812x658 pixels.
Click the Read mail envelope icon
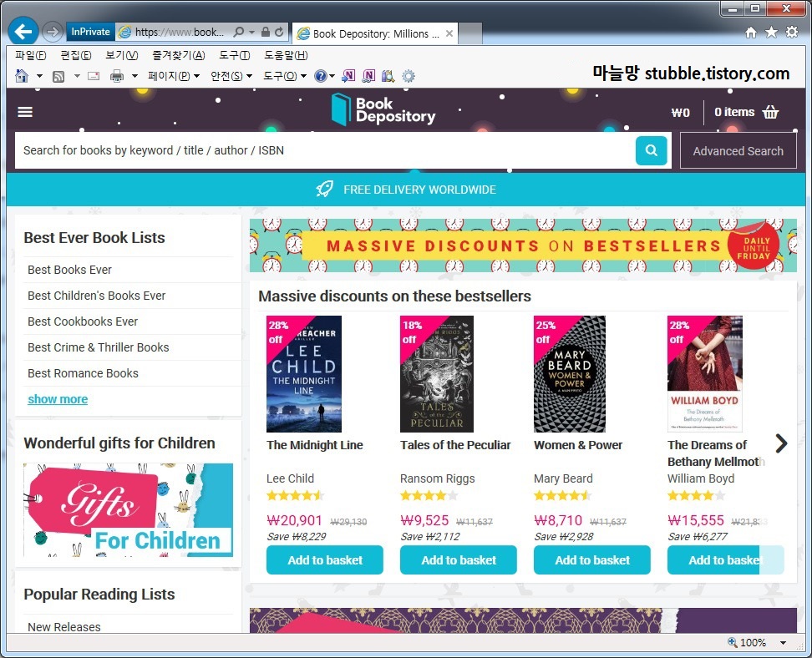pyautogui.click(x=94, y=76)
